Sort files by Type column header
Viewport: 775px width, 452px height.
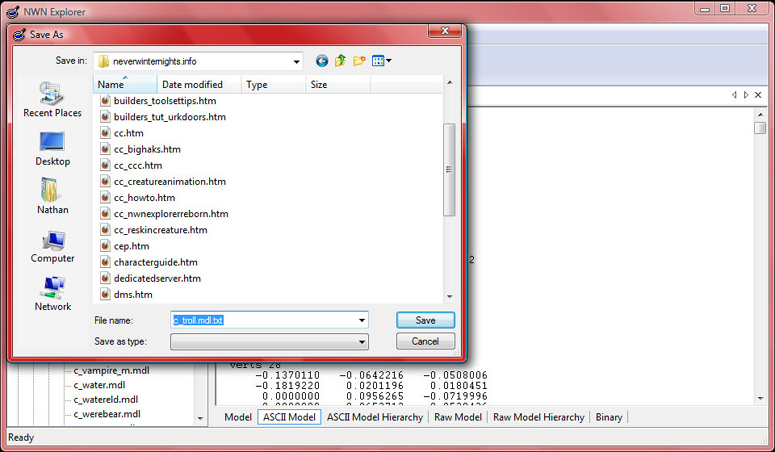(274, 85)
